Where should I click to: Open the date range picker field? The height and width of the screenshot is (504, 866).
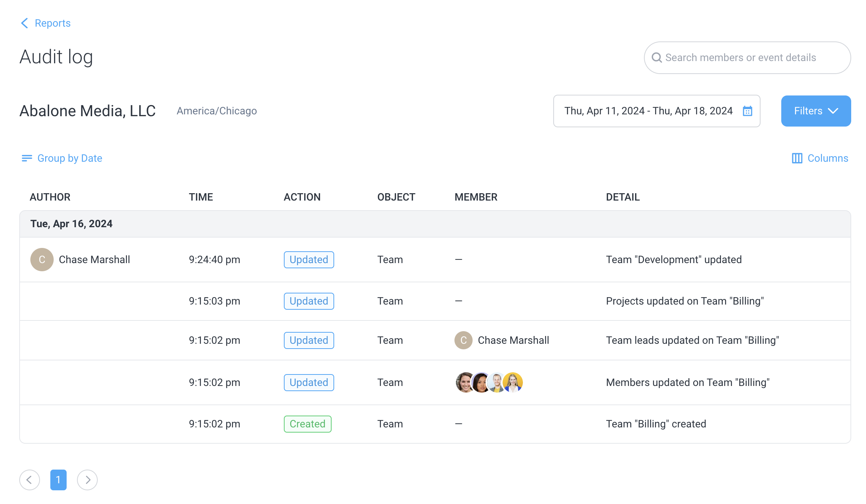[x=657, y=111]
